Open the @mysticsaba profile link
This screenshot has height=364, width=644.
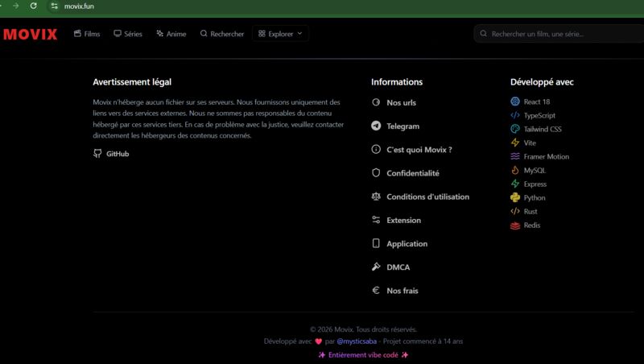pos(357,341)
